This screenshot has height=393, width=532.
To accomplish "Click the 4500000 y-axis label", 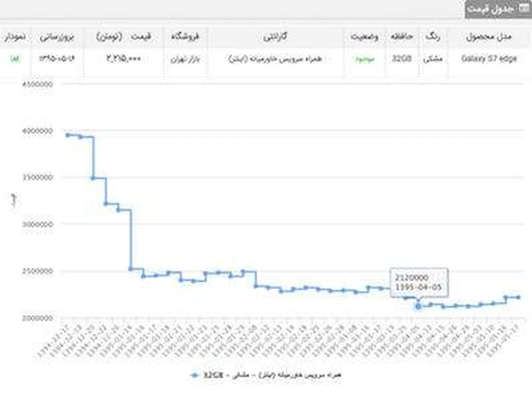I will click(37, 84).
